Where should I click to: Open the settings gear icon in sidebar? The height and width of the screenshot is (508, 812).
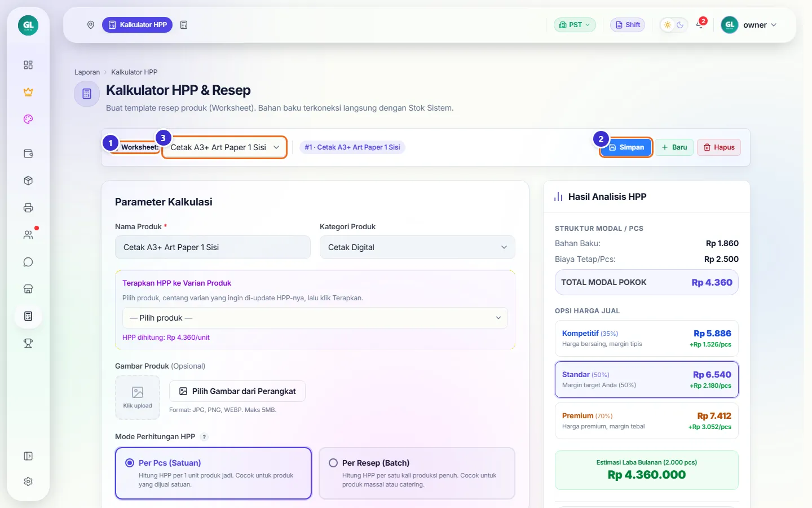tap(28, 481)
